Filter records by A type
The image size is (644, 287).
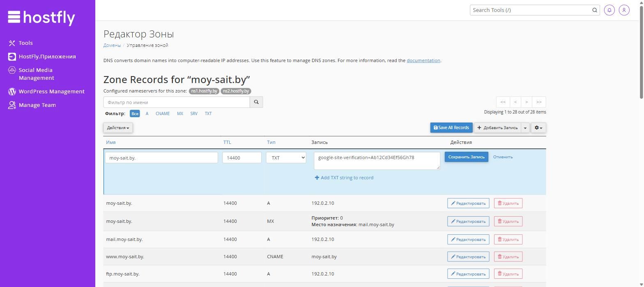click(x=147, y=113)
